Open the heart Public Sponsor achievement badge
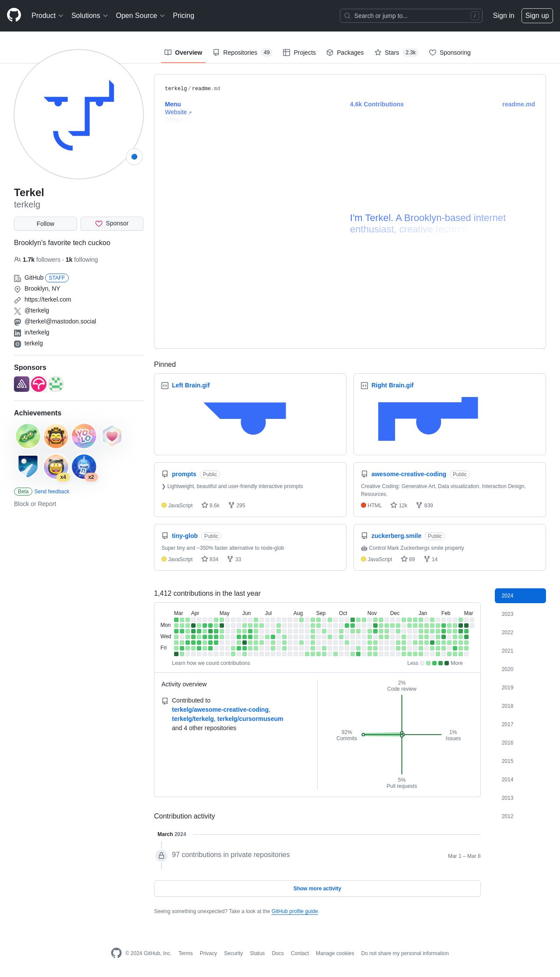Image resolution: width=560 pixels, height=977 pixels. pyautogui.click(x=112, y=436)
